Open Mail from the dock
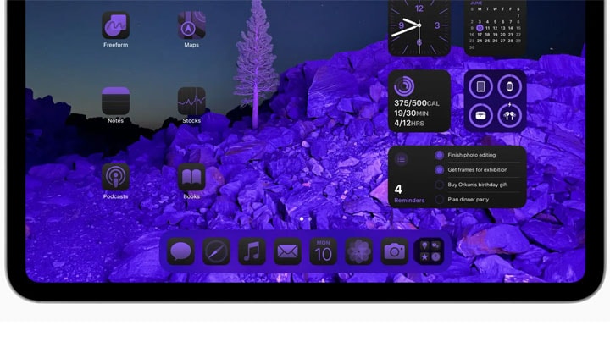The width and height of the screenshot is (610, 364). coord(287,251)
